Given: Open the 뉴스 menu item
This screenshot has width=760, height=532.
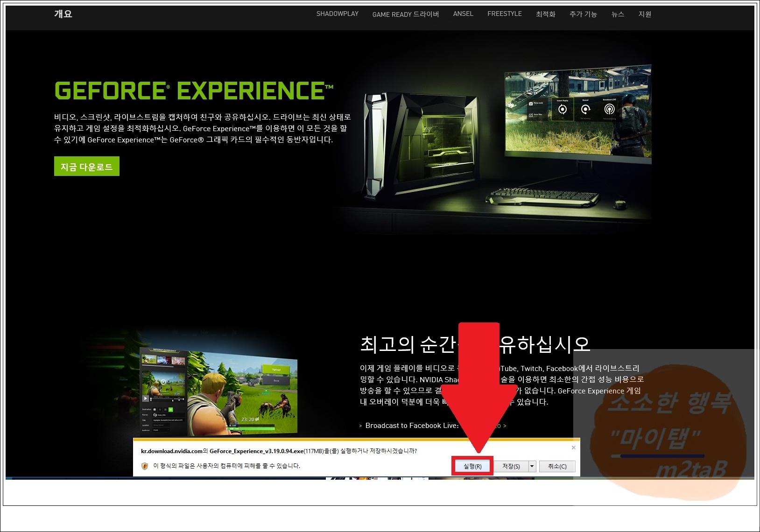Looking at the screenshot, I should pos(618,14).
